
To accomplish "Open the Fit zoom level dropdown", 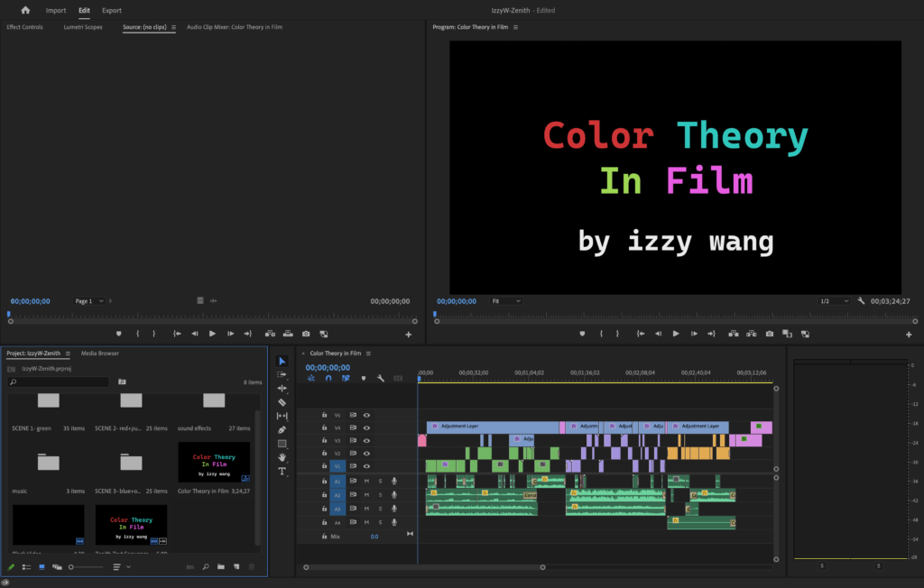I will 506,301.
